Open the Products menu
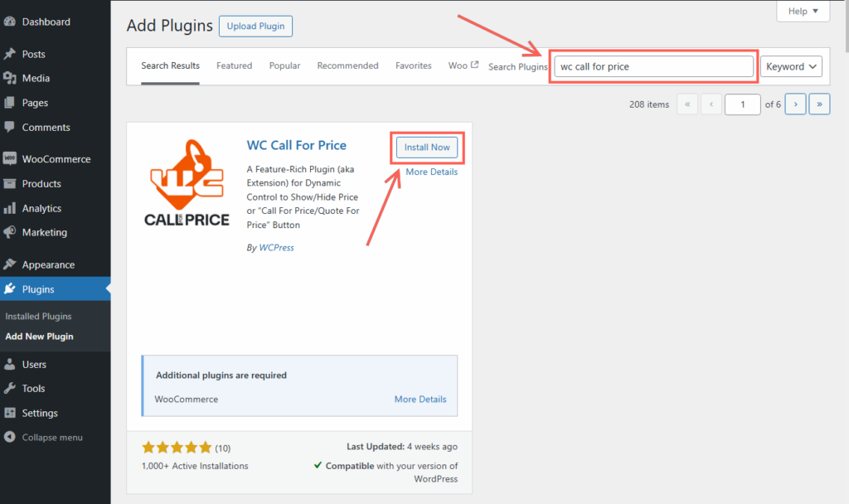Image resolution: width=849 pixels, height=504 pixels. click(56, 183)
